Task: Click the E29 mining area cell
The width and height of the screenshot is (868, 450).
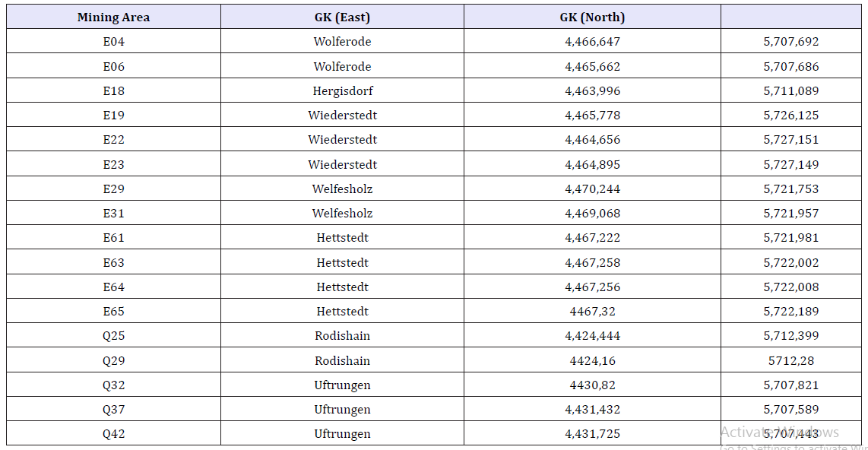Action: coord(113,189)
